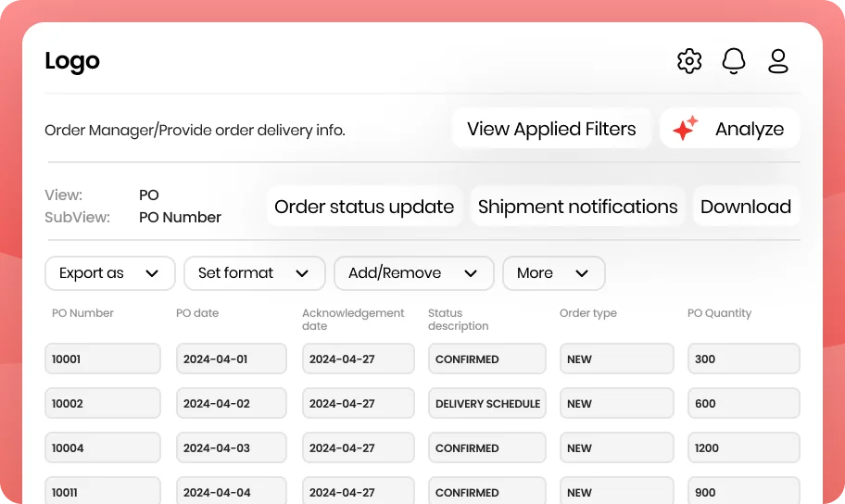
Task: Click the DELIVERY SCHEDULE status field
Action: pos(487,403)
